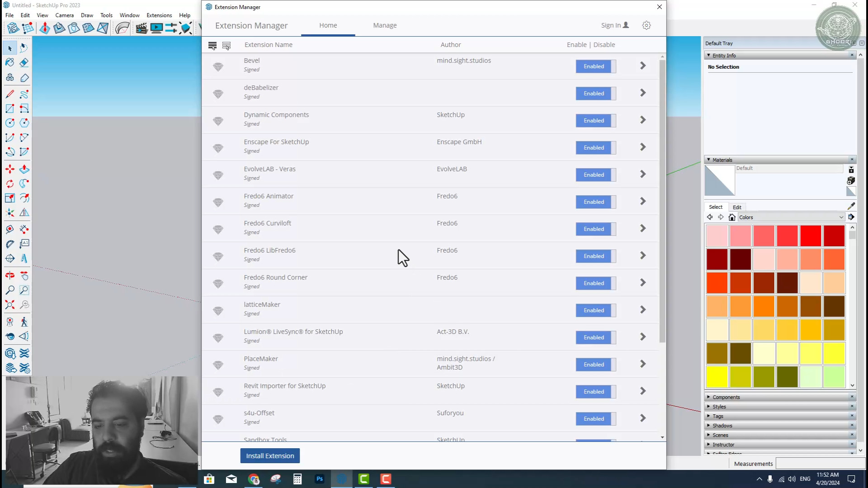Select the Rectangle tool
This screenshot has height=488, width=868.
coord(10,108)
